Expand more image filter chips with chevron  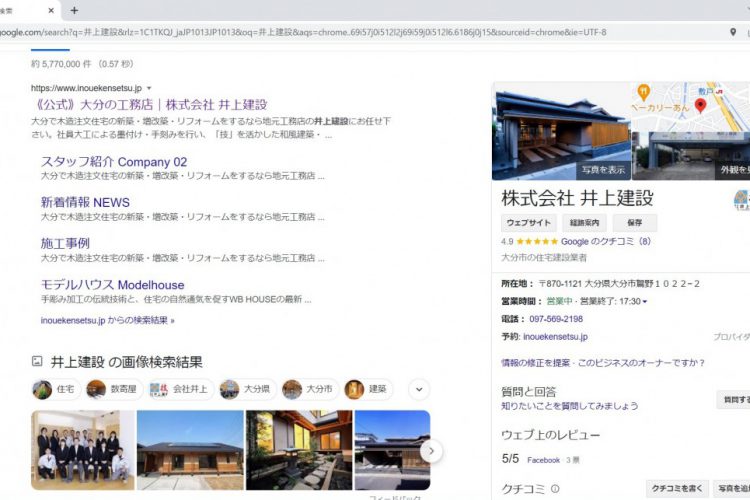tap(419, 389)
